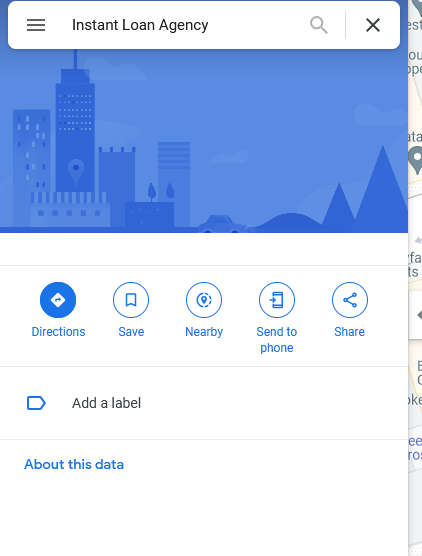Open the hamburger main menu

coord(36,25)
